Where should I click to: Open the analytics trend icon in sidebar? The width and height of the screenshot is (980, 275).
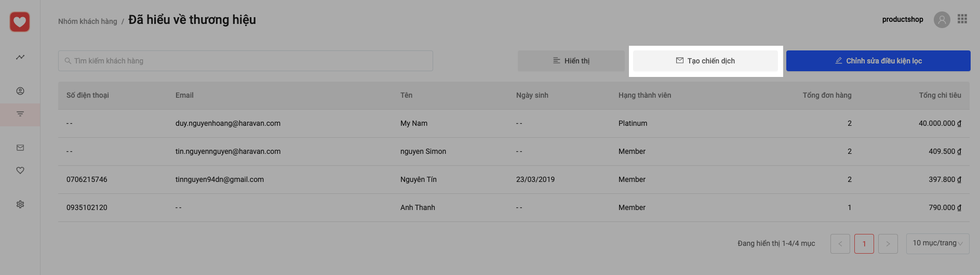coord(20,57)
